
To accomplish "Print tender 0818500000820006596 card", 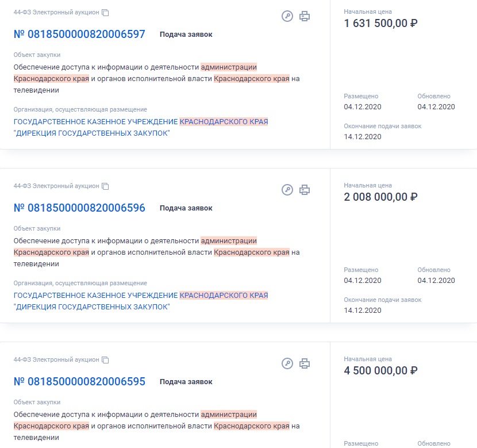I will tap(305, 190).
